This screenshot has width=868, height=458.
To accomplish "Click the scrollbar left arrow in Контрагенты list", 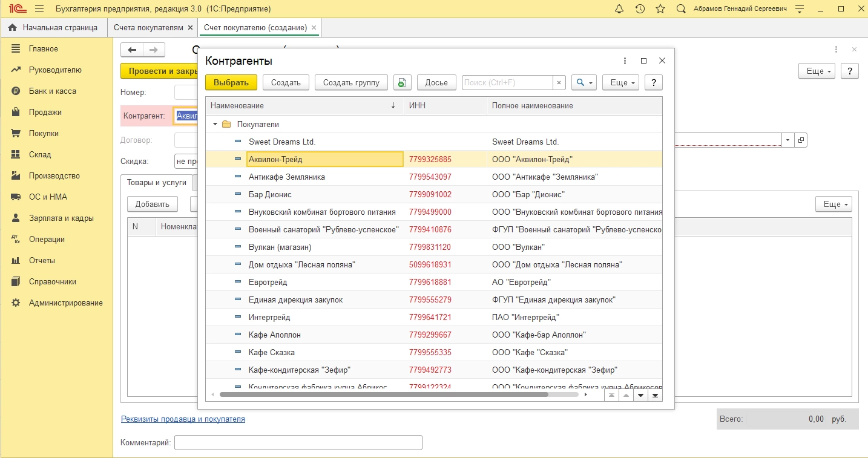I will pyautogui.click(x=212, y=394).
